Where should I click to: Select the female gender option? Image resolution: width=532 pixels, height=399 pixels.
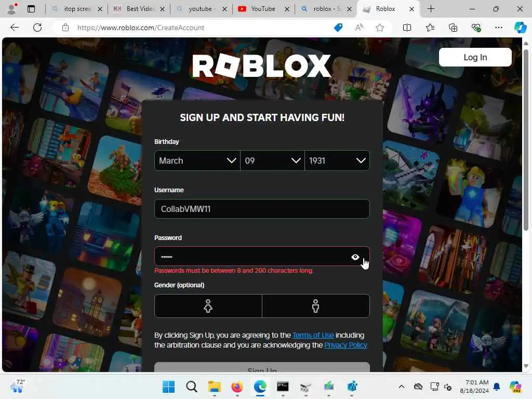[208, 306]
